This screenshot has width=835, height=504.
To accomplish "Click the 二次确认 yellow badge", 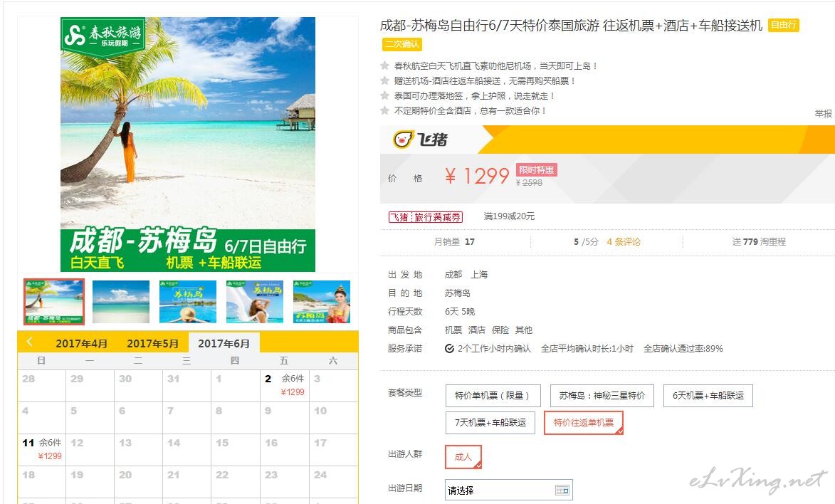I will pos(402,44).
